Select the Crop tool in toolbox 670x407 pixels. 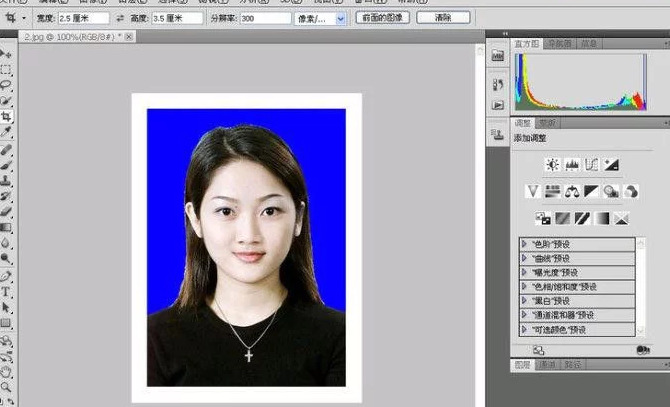pyautogui.click(x=6, y=116)
